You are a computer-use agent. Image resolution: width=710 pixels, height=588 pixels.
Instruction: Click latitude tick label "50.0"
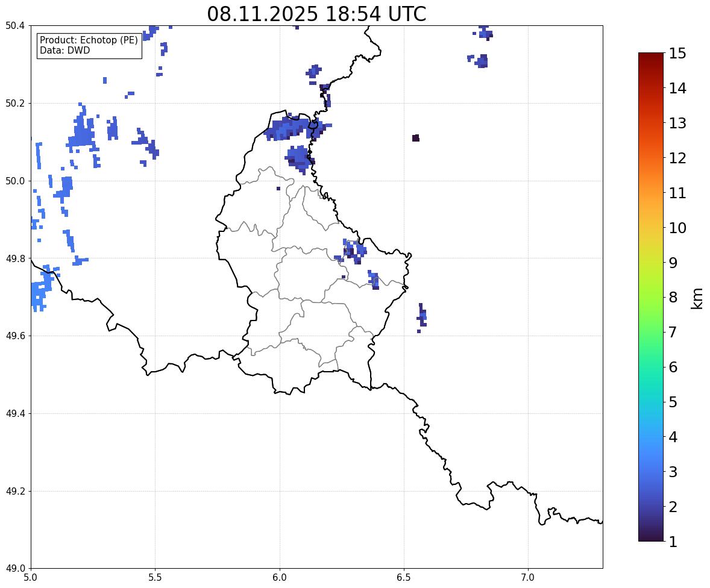(15, 181)
